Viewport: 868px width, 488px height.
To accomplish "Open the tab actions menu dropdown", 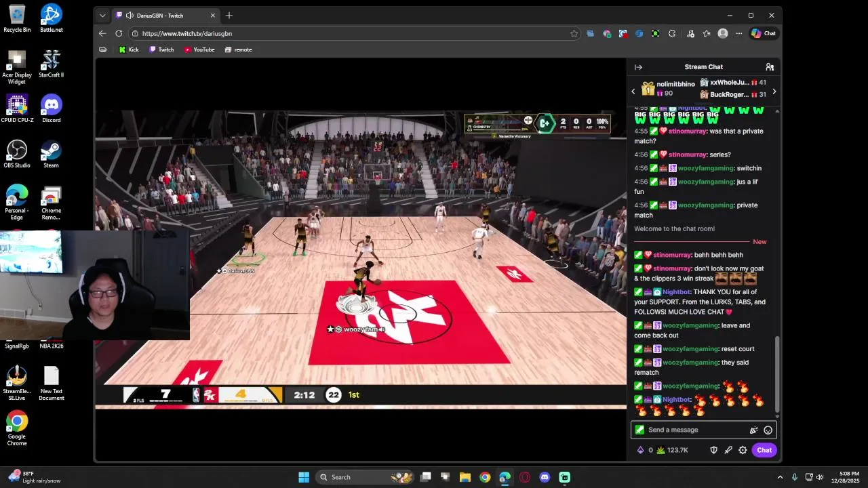I will (x=102, y=15).
